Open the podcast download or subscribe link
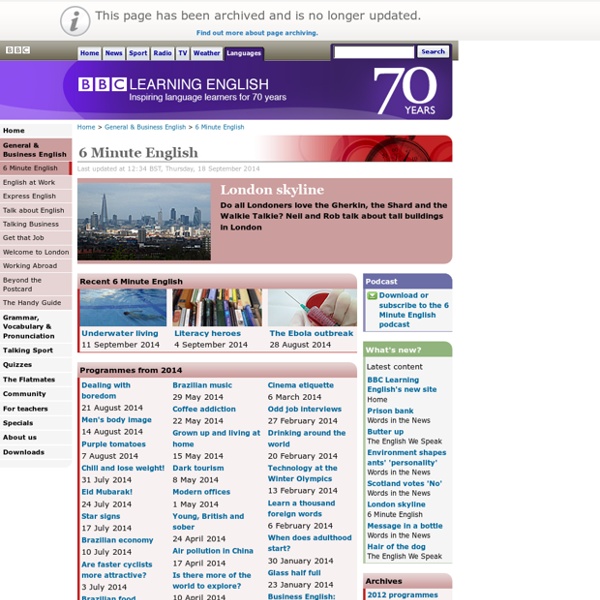The width and height of the screenshot is (600, 600). click(414, 310)
